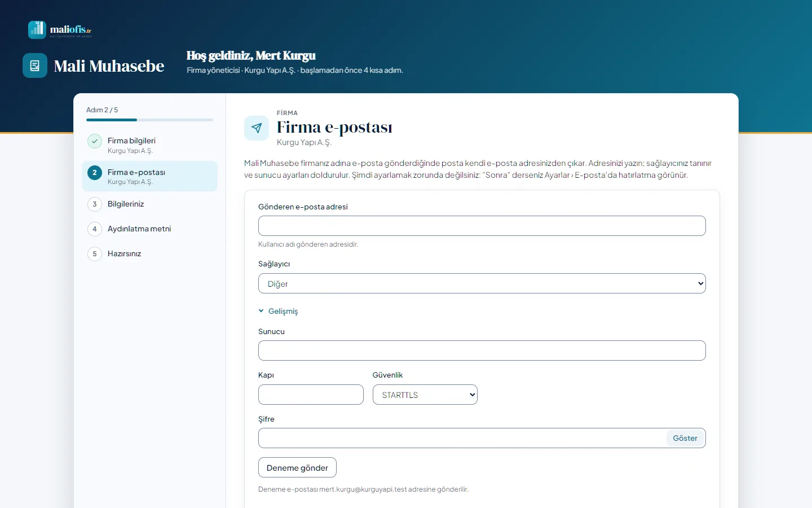Click the "Hoş geldiniz, Mert Kurgu" greeting
This screenshot has width=812, height=508.
tap(251, 55)
